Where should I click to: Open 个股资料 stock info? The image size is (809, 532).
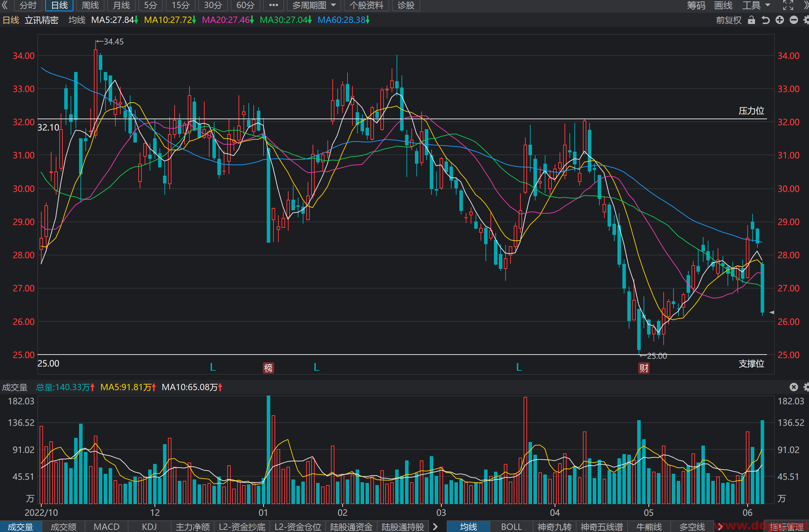(366, 5)
